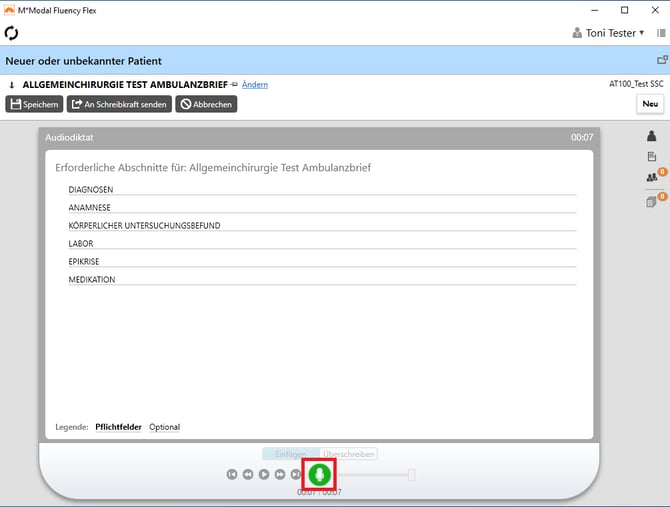Click An Schreibkraft senden button

coord(119,104)
